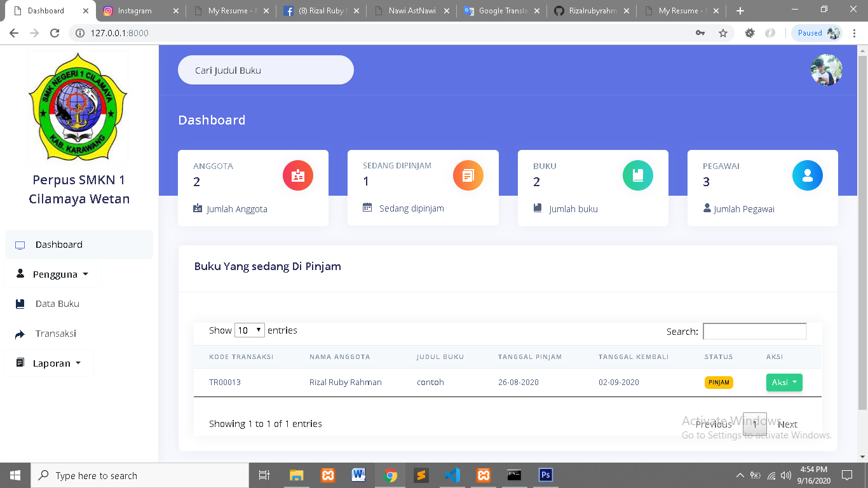868x488 pixels.
Task: Click the orange Sedang Dipinjam icon
Action: [468, 175]
